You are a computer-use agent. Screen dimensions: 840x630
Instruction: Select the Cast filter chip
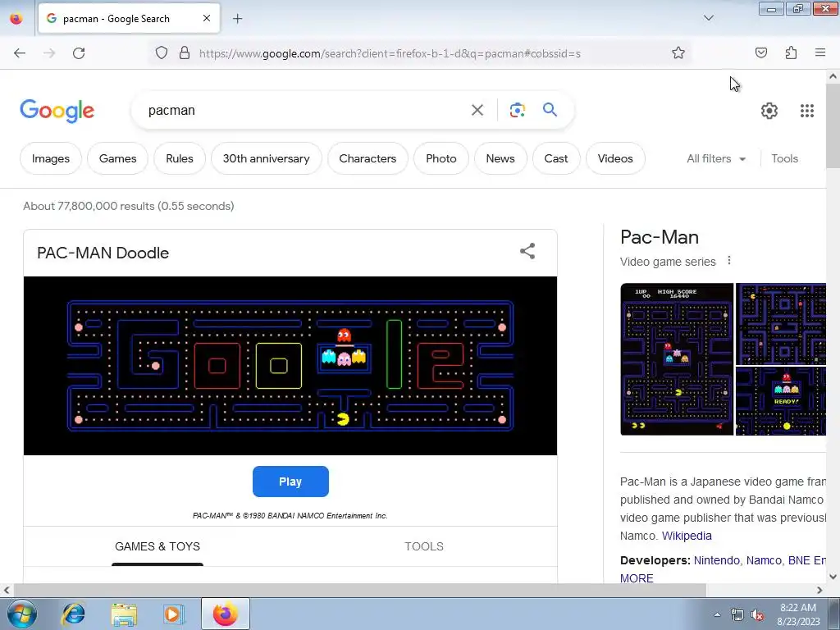coord(556,158)
